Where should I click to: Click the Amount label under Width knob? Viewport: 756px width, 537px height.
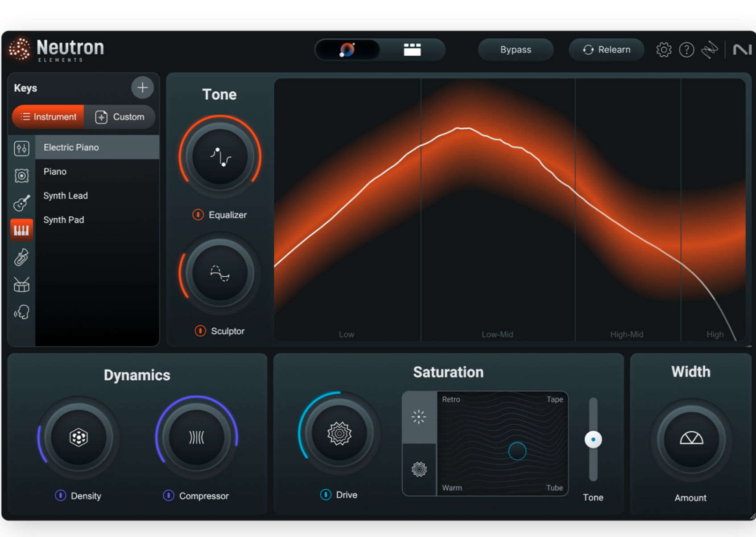(x=690, y=498)
